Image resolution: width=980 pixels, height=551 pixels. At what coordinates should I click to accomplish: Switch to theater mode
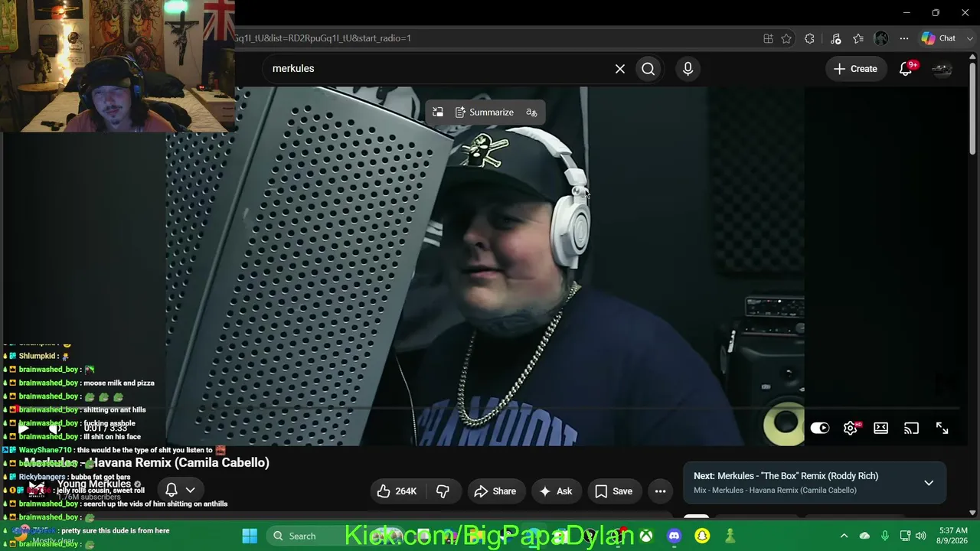tap(881, 428)
